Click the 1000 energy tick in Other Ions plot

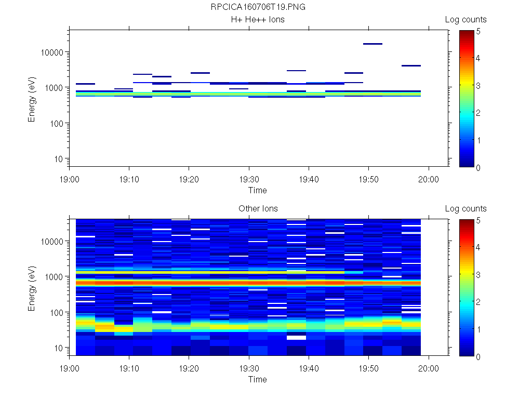[54, 277]
